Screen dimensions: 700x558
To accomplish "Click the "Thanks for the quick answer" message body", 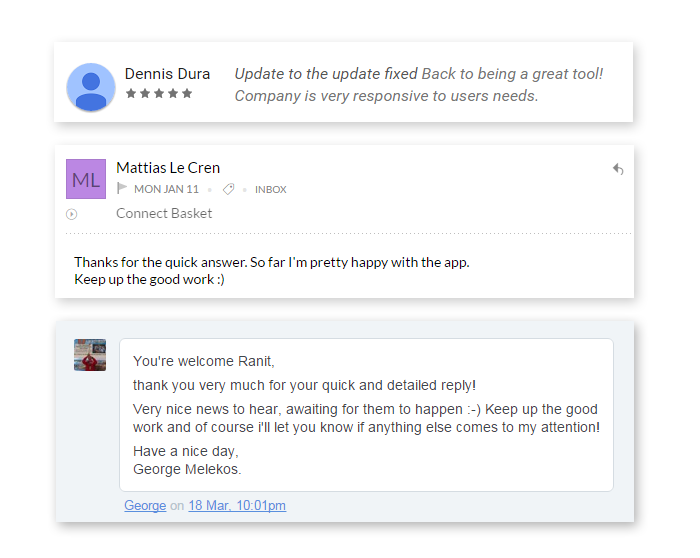I will click(272, 262).
